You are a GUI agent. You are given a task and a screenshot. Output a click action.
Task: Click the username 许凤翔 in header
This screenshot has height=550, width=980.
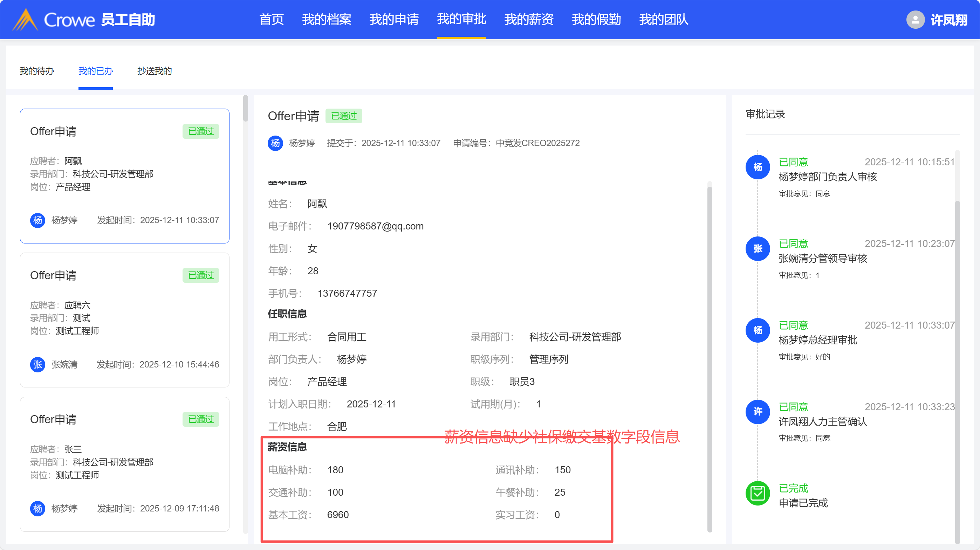[x=949, y=20]
